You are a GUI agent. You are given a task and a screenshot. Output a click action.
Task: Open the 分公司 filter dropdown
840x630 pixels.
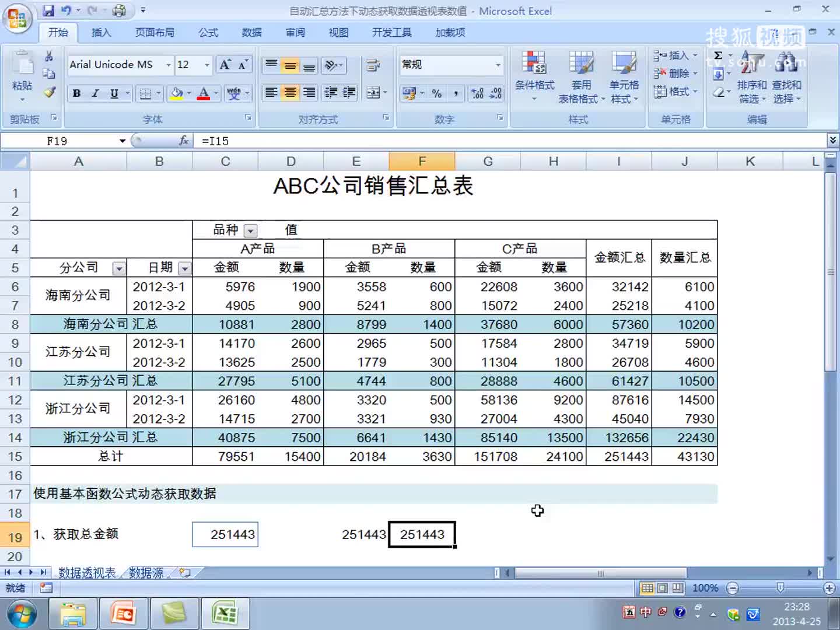pos(119,268)
